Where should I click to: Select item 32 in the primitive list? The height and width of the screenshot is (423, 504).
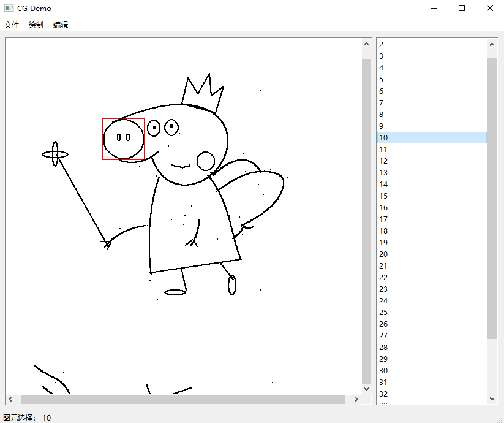[432, 394]
